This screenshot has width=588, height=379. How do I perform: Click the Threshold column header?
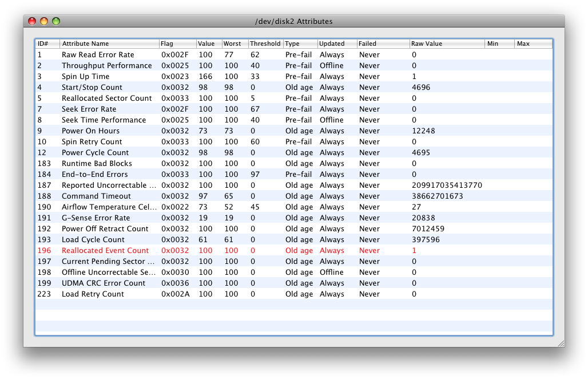click(x=266, y=44)
